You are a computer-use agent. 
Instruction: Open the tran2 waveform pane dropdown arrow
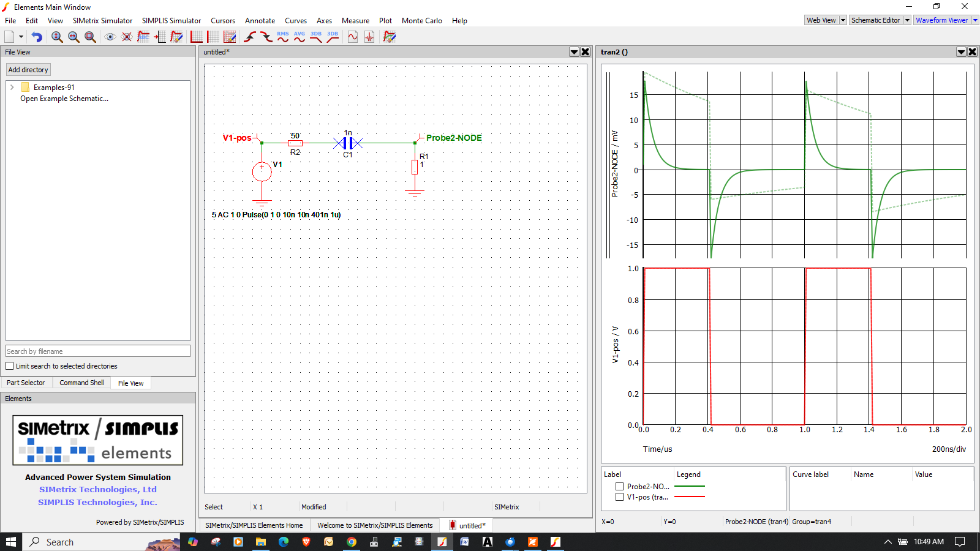[x=962, y=52]
